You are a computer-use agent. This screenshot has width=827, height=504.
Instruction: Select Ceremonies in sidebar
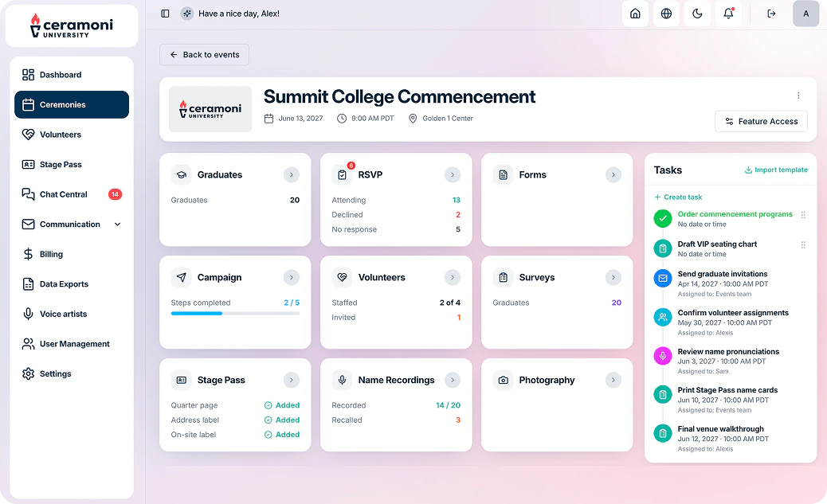click(72, 104)
